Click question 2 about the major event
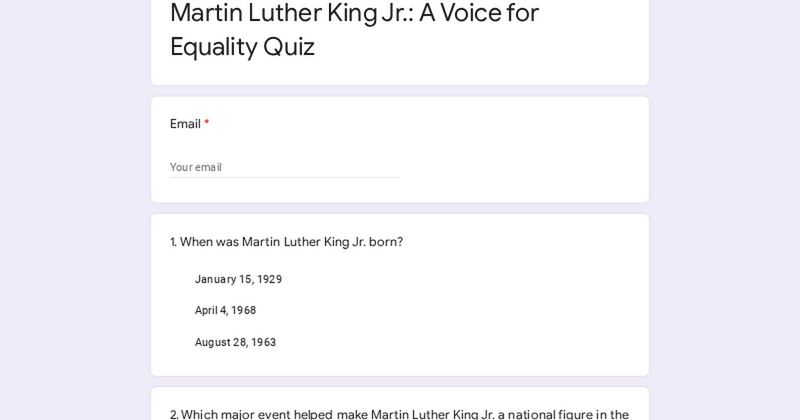 click(x=399, y=414)
